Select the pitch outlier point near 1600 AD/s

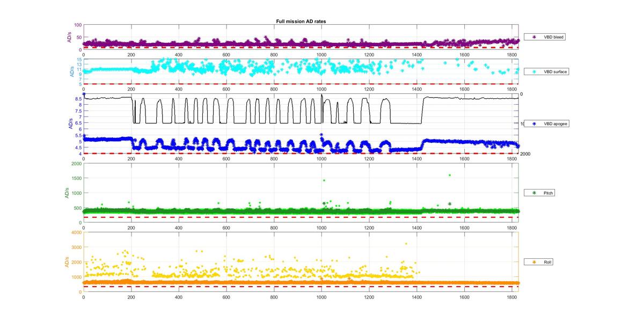[x=450, y=175]
